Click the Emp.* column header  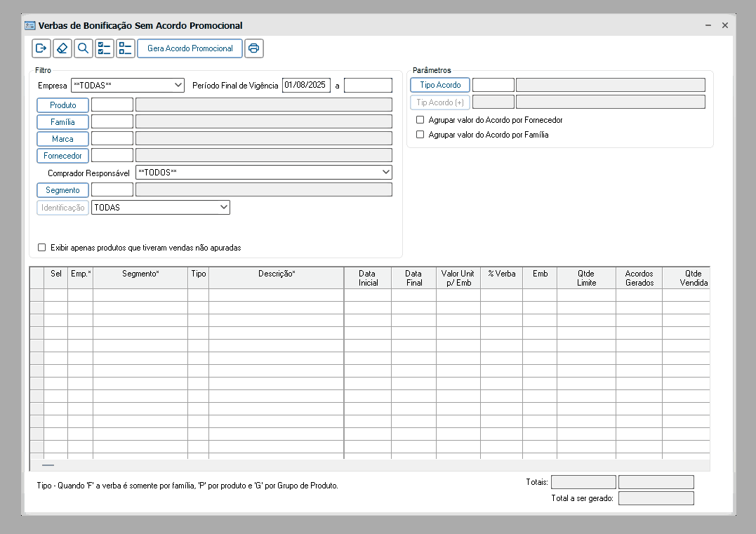[81, 278]
